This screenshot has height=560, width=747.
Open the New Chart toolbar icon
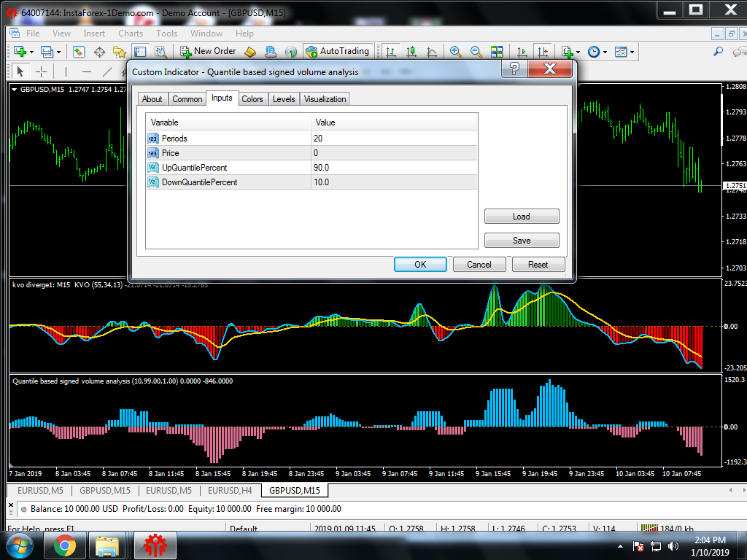click(20, 52)
